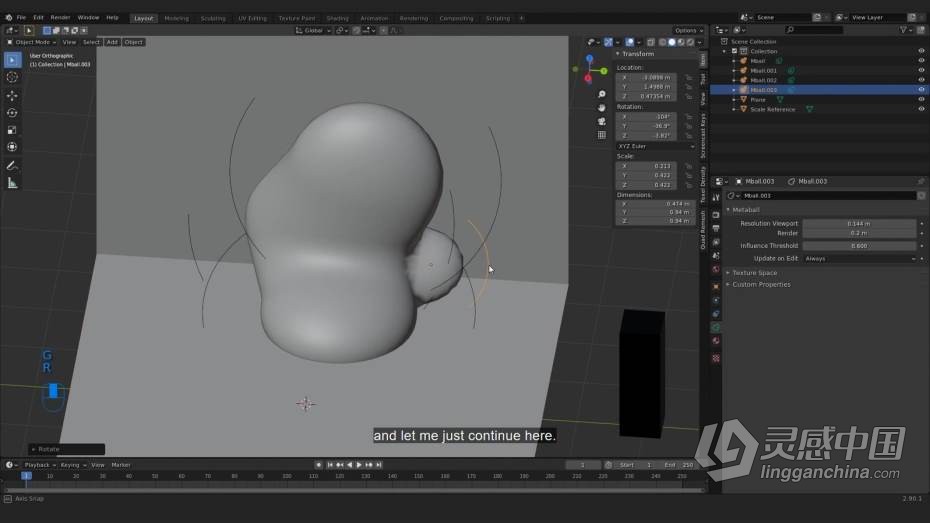Open the Render menu

click(x=60, y=18)
